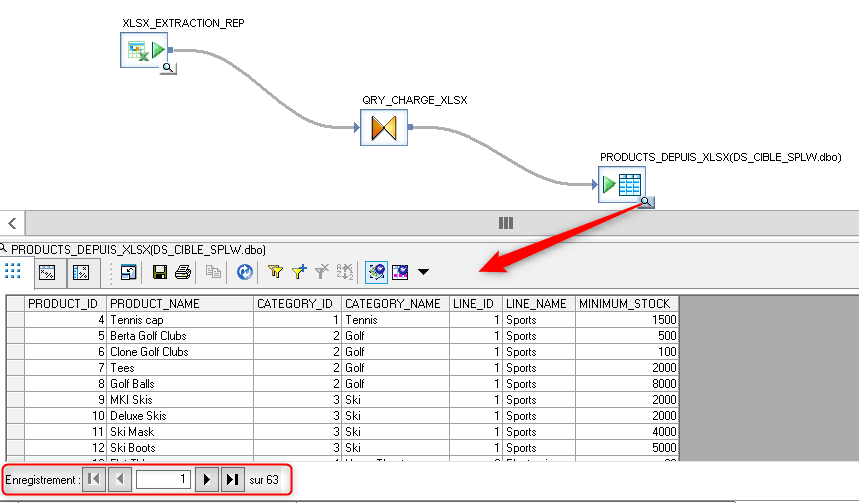Open data preview magnifier on XLSX source
The image size is (859, 503).
pos(169,68)
